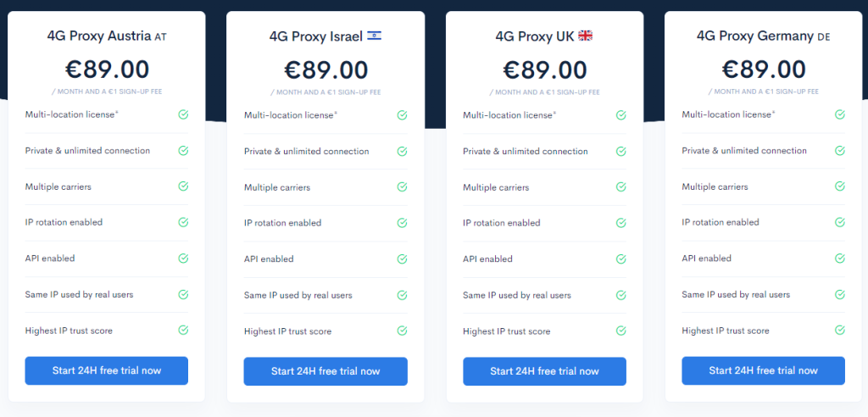This screenshot has width=868, height=417.
Task: Click UK IP rotation enabled checkmark
Action: 620,223
